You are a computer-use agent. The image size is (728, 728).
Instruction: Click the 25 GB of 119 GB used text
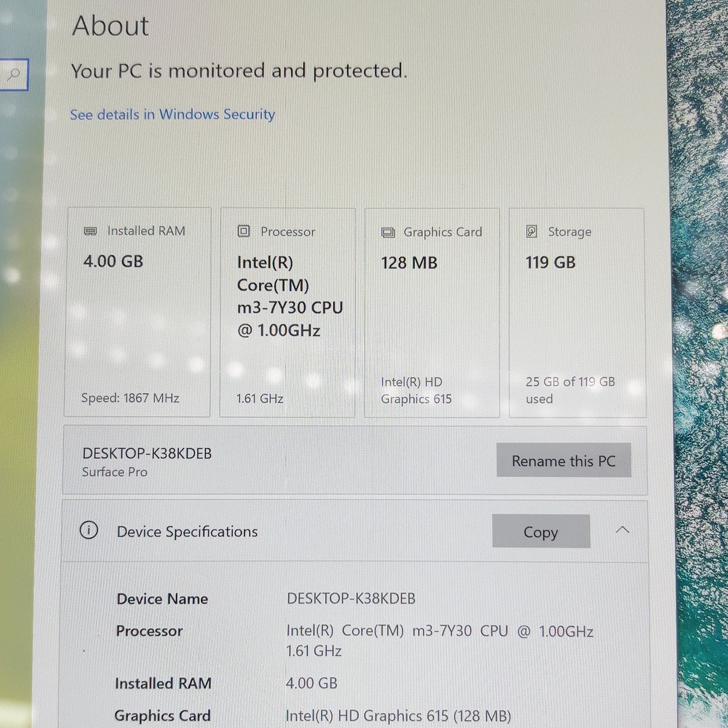[x=570, y=390]
